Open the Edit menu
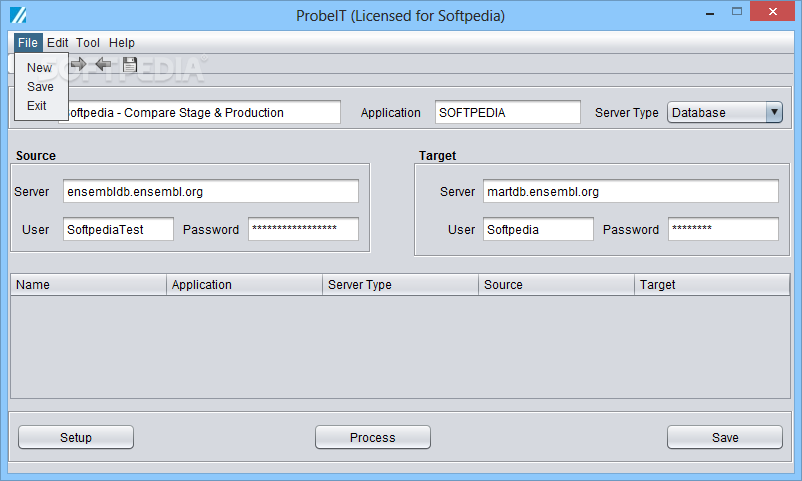802x481 pixels. (57, 42)
